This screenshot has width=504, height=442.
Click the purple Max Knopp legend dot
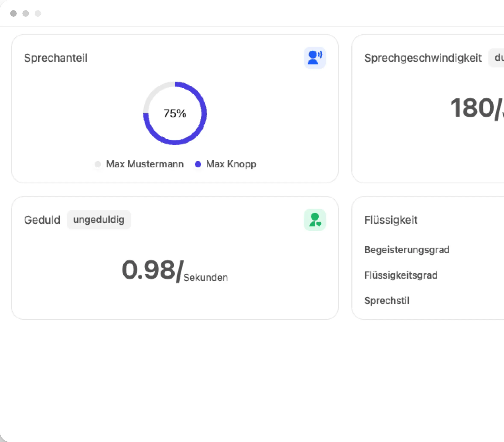[198, 164]
